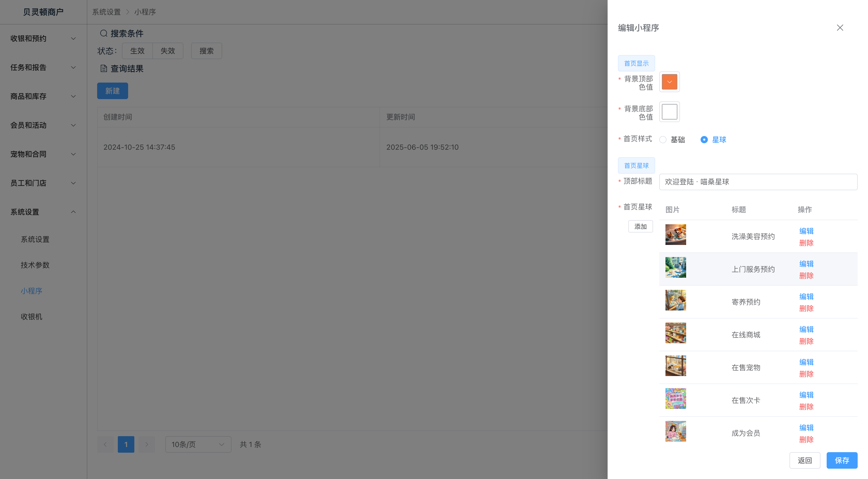Close the 编辑小程序 drawer with X icon
The width and height of the screenshot is (868, 479).
840,28
